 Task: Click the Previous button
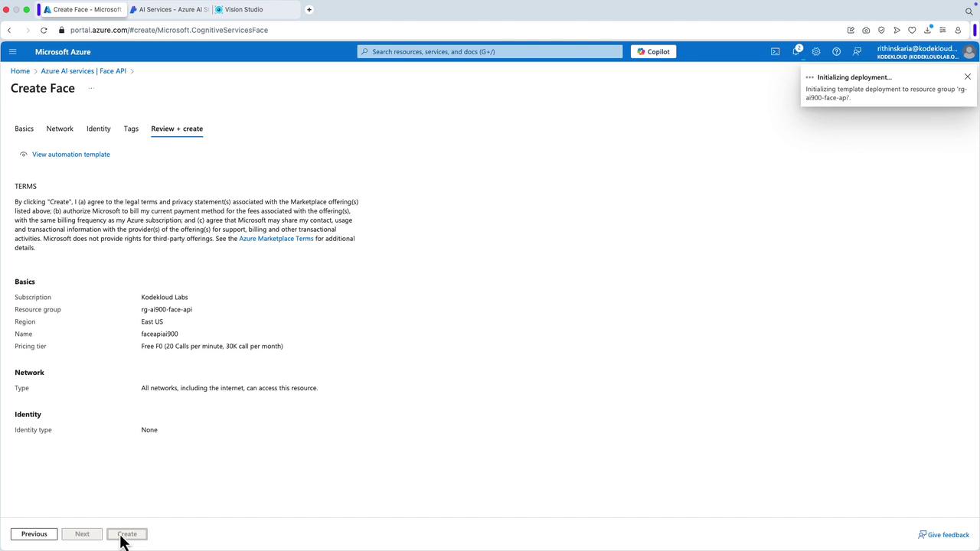tap(34, 534)
